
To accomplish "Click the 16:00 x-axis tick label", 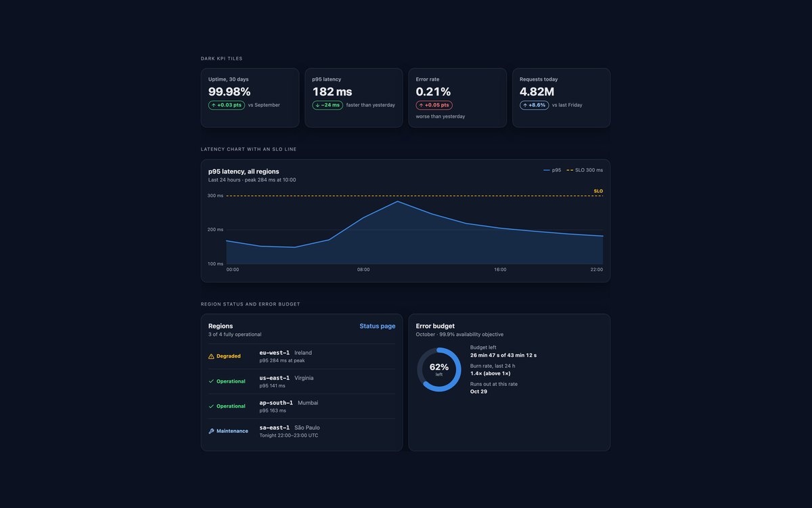I will 500,270.
